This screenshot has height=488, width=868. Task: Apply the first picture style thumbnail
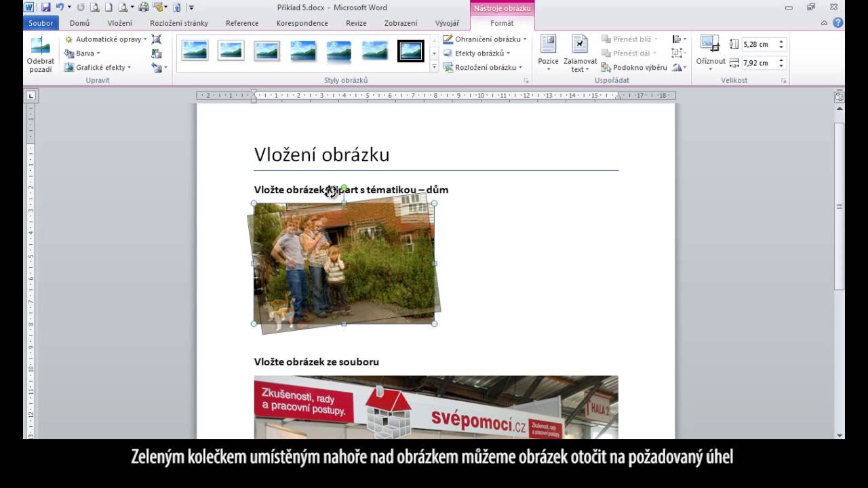[x=195, y=51]
